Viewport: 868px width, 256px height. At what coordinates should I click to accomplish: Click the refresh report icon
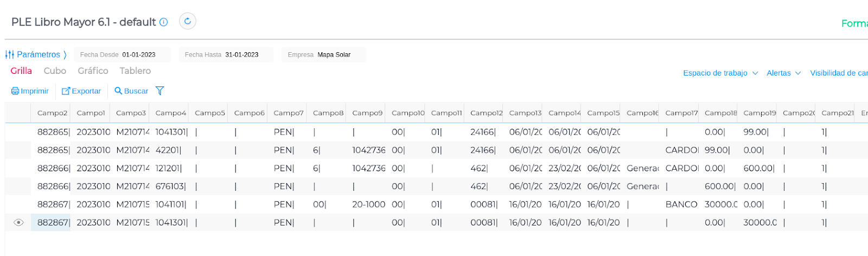(187, 21)
